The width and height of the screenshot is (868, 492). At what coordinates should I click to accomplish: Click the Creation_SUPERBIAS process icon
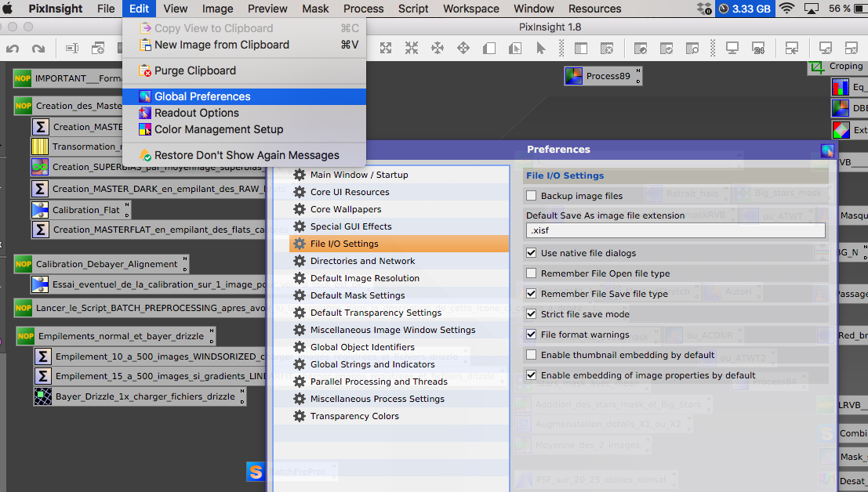pyautogui.click(x=40, y=166)
